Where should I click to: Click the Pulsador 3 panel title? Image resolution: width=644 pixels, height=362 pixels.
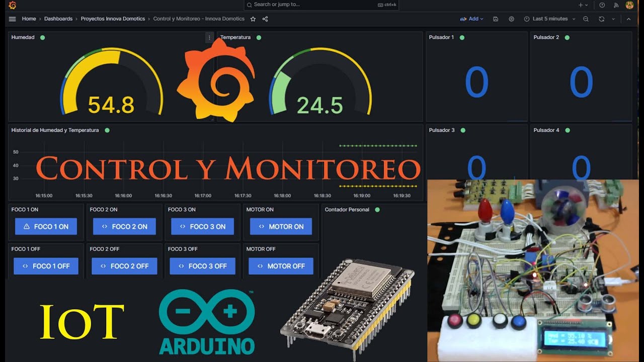click(x=442, y=130)
